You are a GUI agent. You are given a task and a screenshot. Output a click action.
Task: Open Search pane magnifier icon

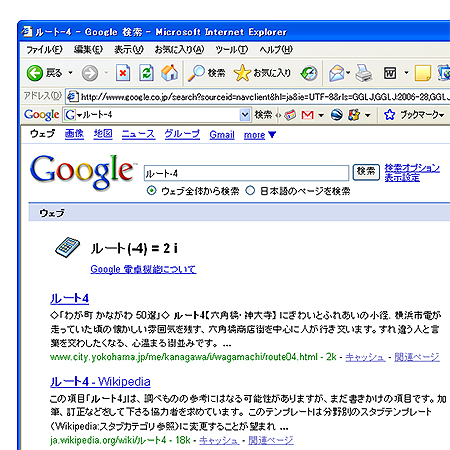(x=196, y=73)
